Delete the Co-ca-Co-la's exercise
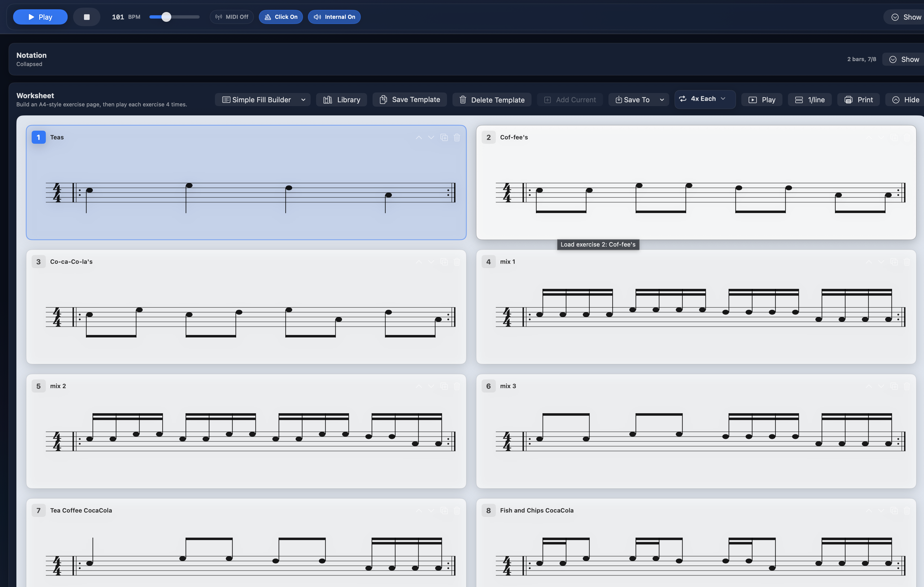 (x=457, y=262)
